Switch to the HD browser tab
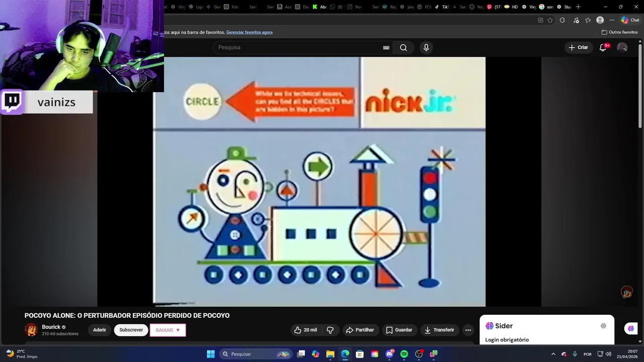Viewport: 644px width, 362px height. point(511,7)
